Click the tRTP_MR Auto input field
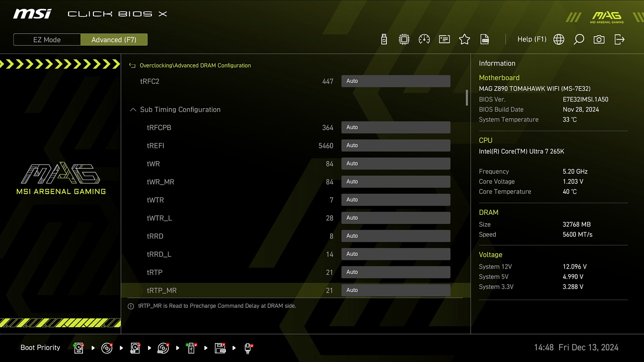 (396, 290)
